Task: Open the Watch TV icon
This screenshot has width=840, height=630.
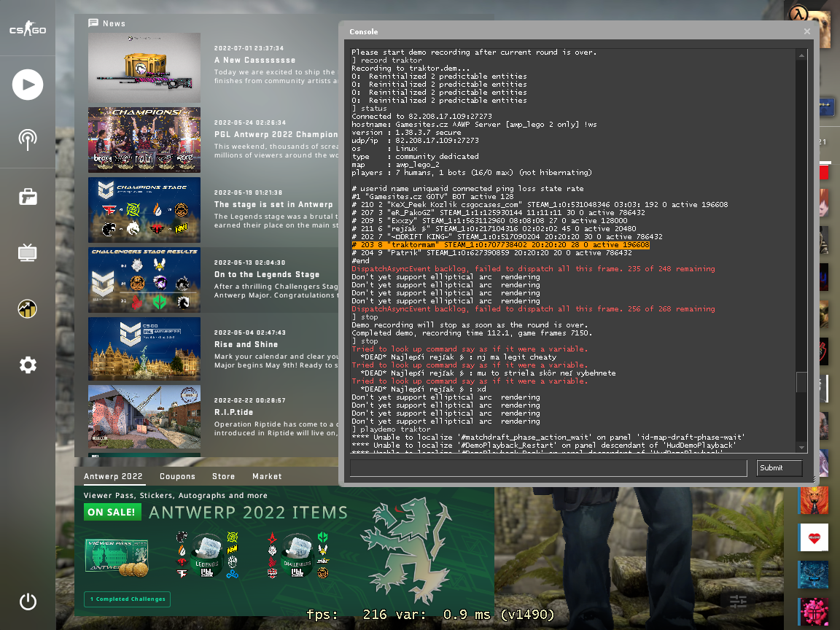Action: pos(28,253)
